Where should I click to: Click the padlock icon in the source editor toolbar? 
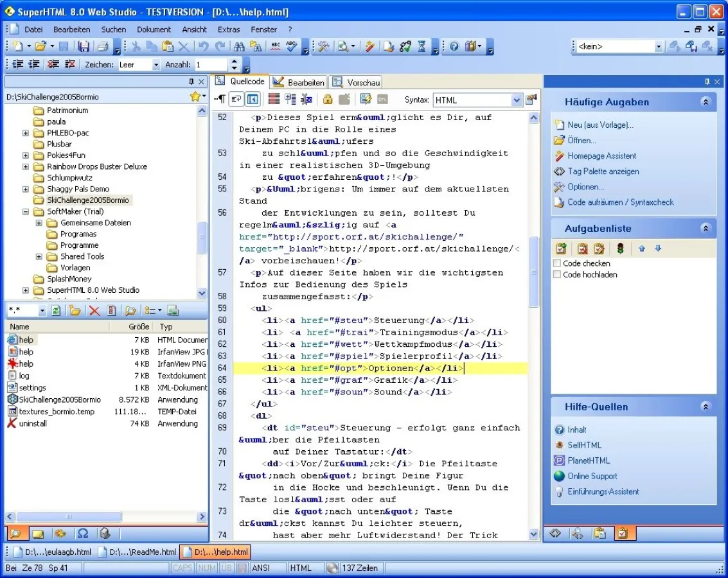[327, 100]
